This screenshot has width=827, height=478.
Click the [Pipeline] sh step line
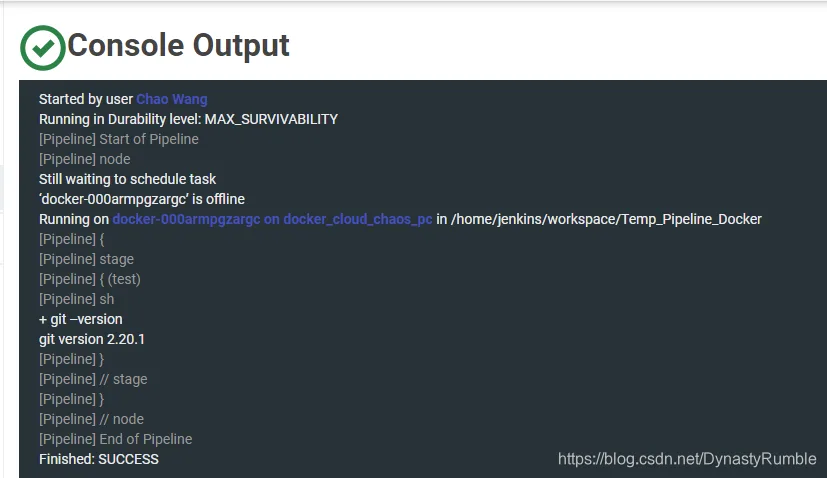pyautogui.click(x=76, y=299)
